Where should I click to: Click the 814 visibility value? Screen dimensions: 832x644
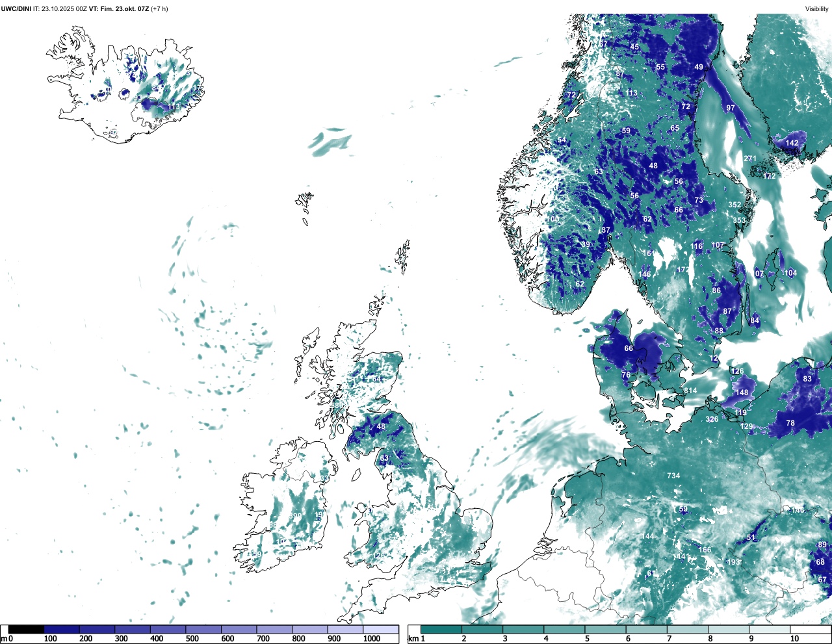click(x=690, y=391)
